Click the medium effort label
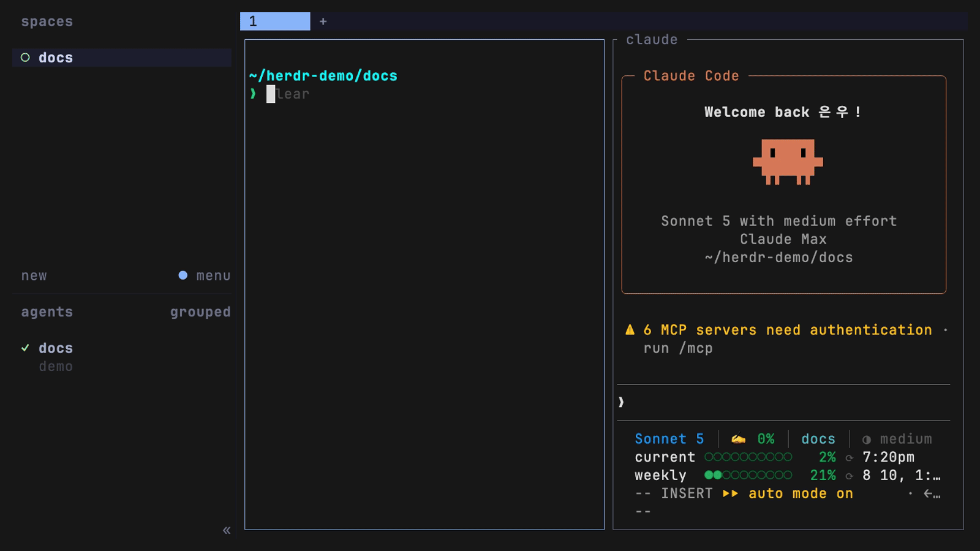This screenshot has width=980, height=551. pyautogui.click(x=906, y=439)
